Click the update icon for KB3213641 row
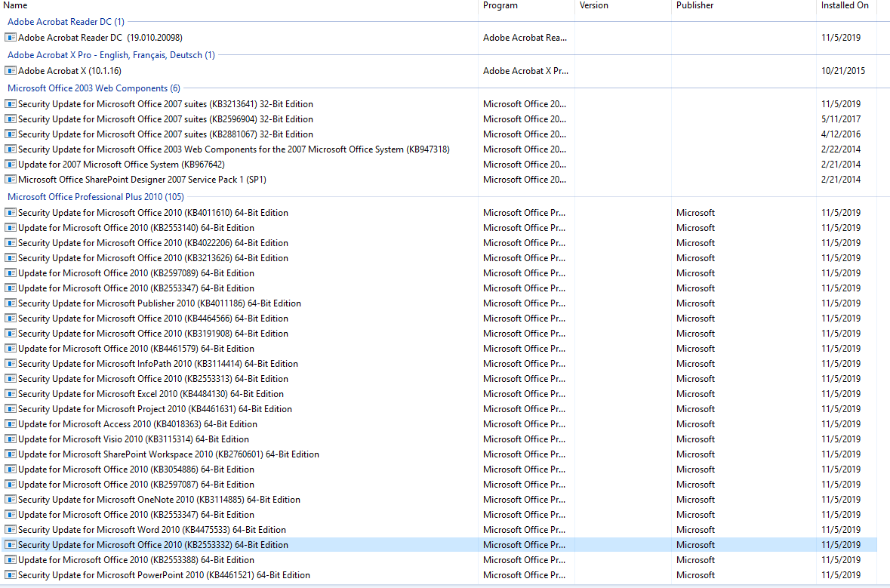The width and height of the screenshot is (890, 588). tap(11, 104)
